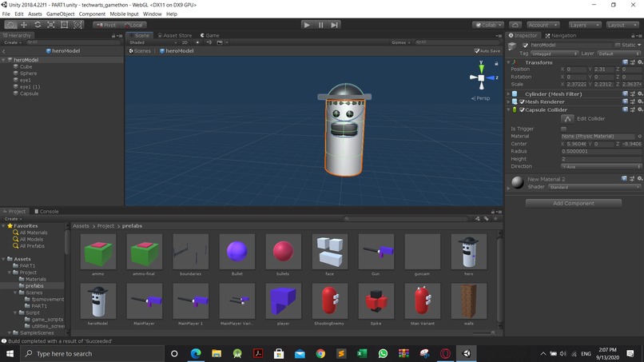The height and width of the screenshot is (362, 644).
Task: Switch to the Asset Store tab
Action: click(175, 35)
